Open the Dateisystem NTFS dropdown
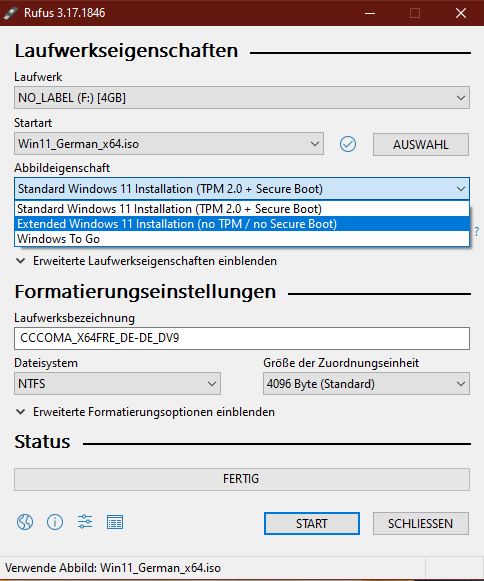This screenshot has width=484, height=581. pos(117,384)
